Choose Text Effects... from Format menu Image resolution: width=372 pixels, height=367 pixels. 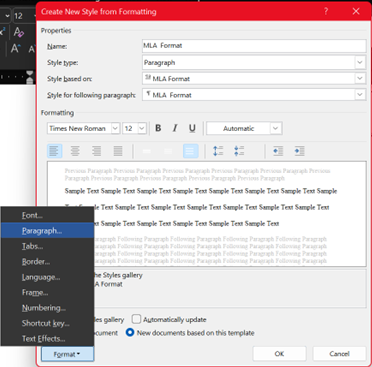(47, 338)
